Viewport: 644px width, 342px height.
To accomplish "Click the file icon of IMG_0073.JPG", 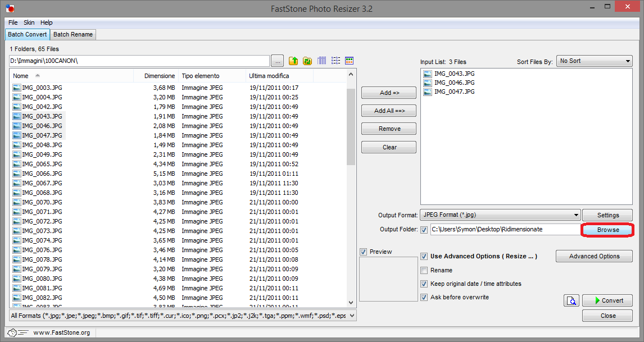I will (x=17, y=231).
